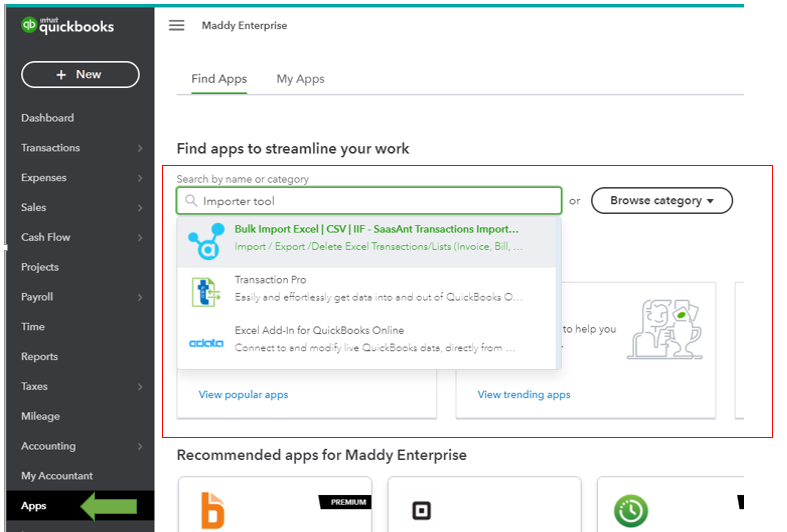This screenshot has width=787, height=532.
Task: Click the cdata Excel Add-In logo
Action: pyautogui.click(x=206, y=343)
